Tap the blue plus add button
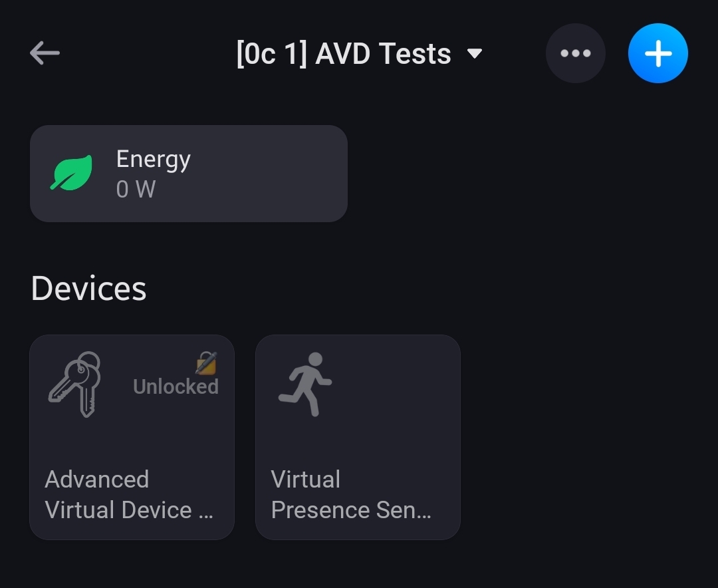Image resolution: width=718 pixels, height=588 pixels. pyautogui.click(x=658, y=53)
